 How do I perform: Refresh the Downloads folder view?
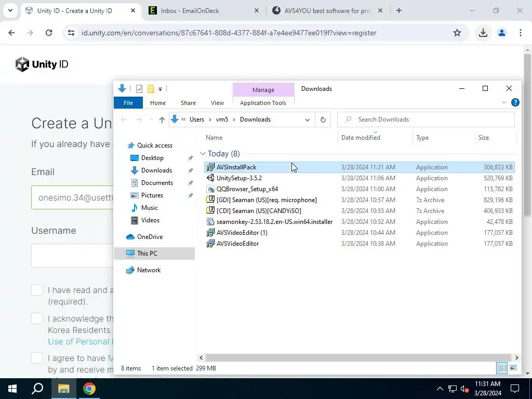[323, 119]
